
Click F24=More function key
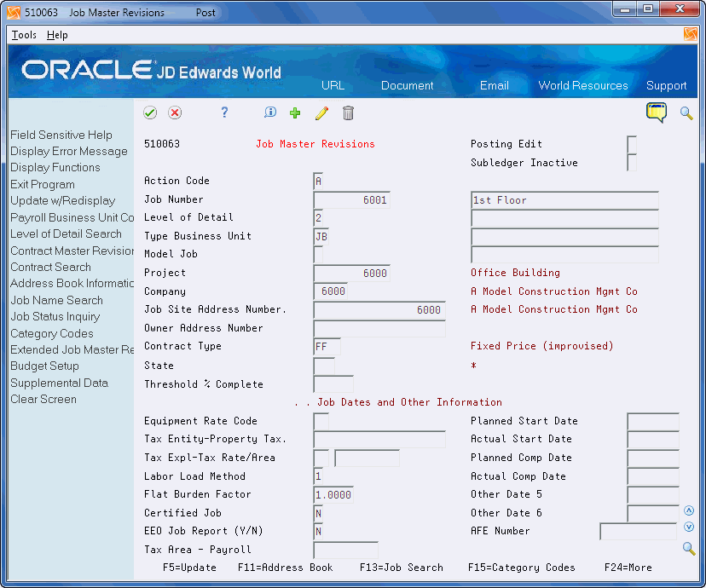(628, 568)
